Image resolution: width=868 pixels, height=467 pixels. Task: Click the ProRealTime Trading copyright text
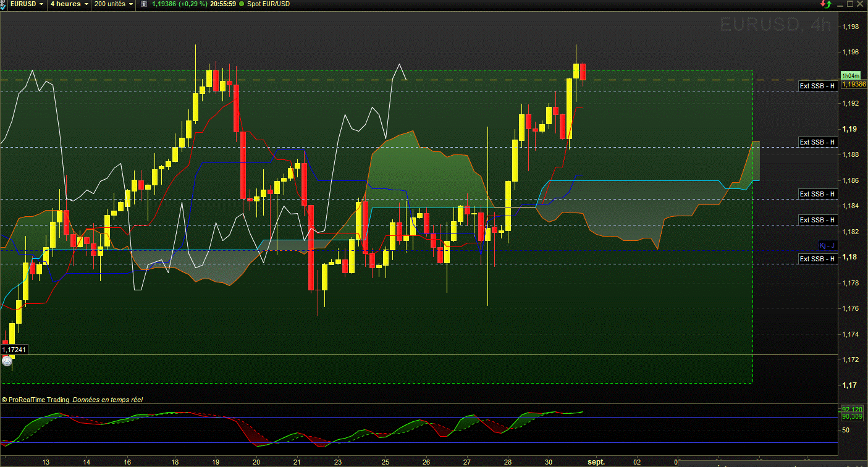pyautogui.click(x=40, y=400)
